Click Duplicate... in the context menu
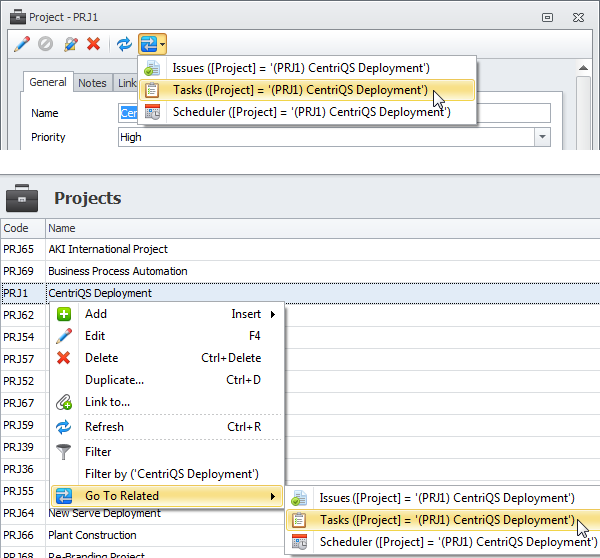Viewport: 600px width, 558px height. pyautogui.click(x=114, y=380)
